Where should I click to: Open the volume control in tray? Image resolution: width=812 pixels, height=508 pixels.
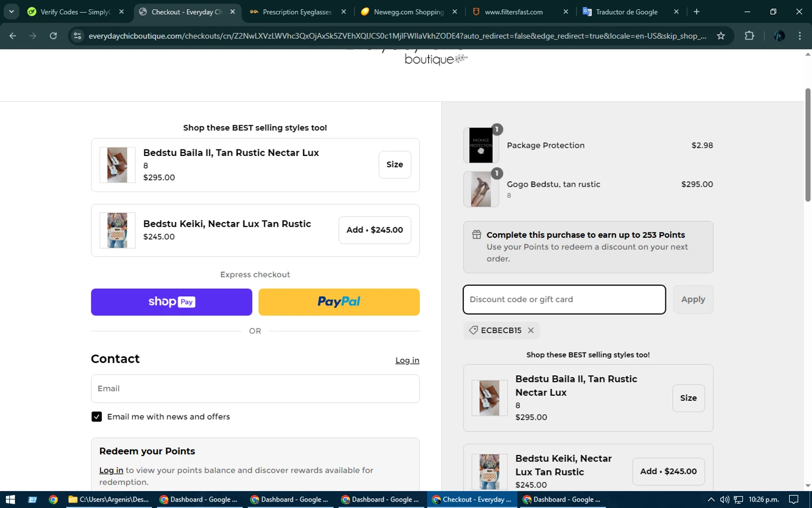(x=724, y=499)
